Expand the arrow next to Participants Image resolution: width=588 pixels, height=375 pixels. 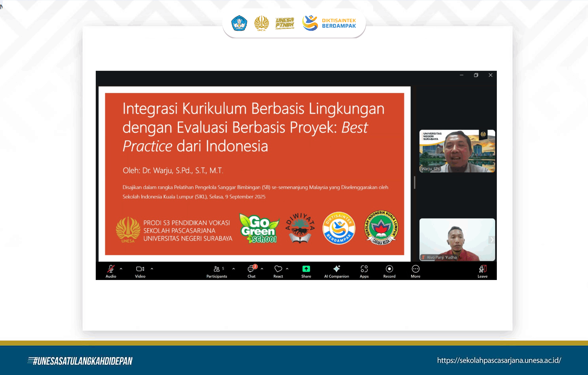233,269
